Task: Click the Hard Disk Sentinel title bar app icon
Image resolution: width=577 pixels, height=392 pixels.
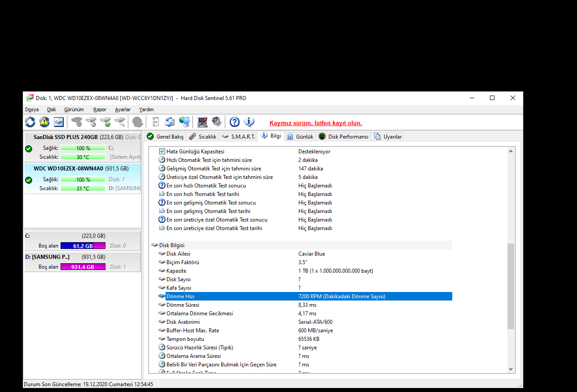Action: click(x=30, y=98)
